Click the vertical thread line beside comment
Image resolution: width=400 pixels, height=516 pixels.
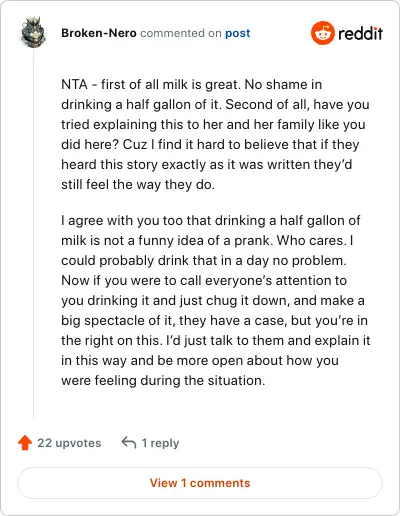pos(33,233)
